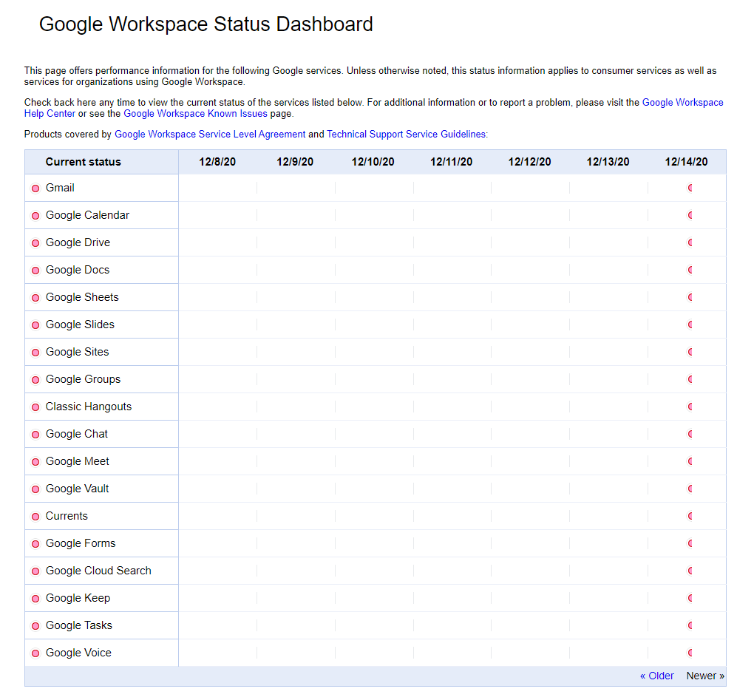Open the 12/14/20 outage marker for Google Groups
This screenshot has height=700, width=754.
690,379
